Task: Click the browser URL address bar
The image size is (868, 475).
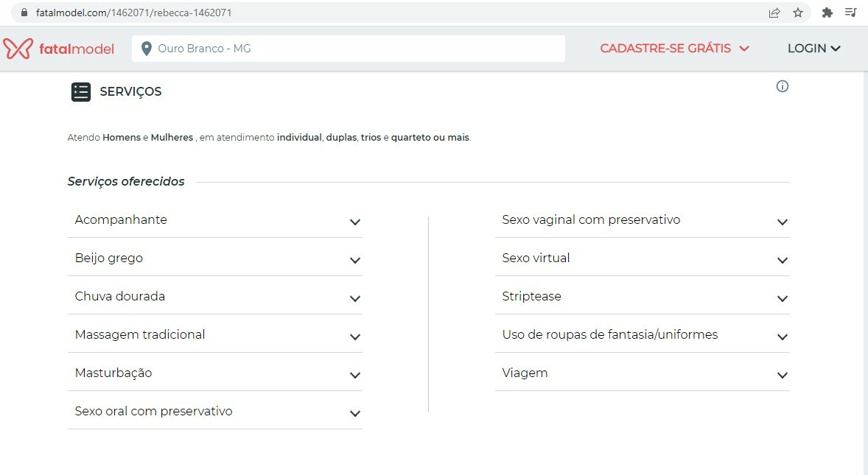Action: pyautogui.click(x=388, y=13)
